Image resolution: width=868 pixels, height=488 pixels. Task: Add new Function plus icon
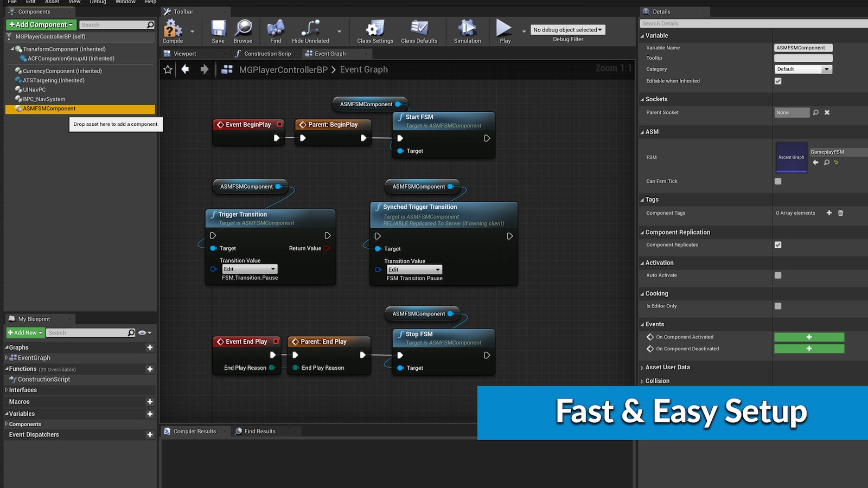pyautogui.click(x=150, y=369)
